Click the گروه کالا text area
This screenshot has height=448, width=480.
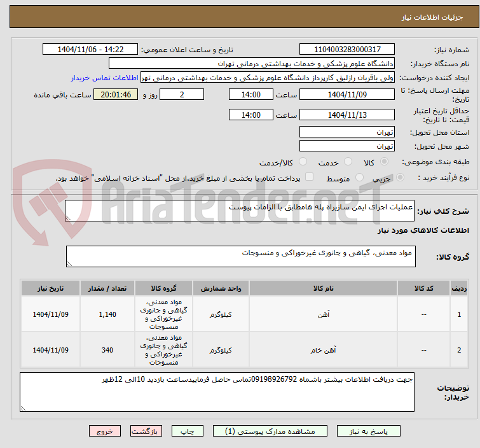point(240,256)
